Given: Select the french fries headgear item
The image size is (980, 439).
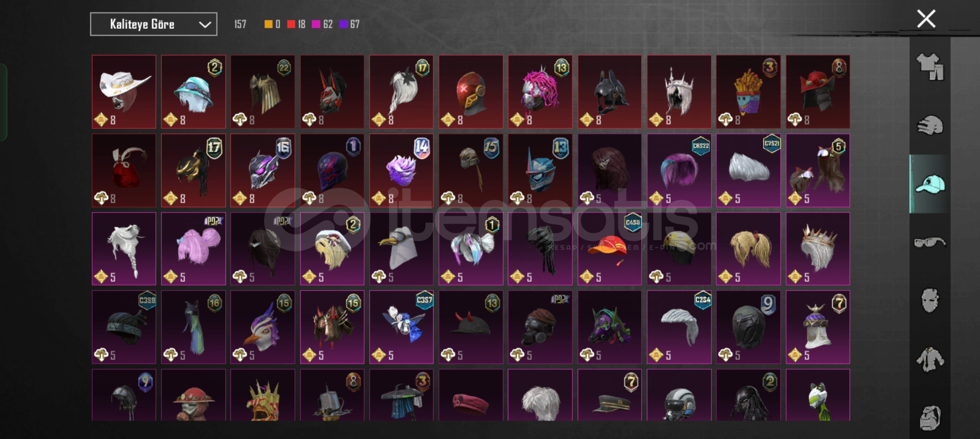Looking at the screenshot, I should pyautogui.click(x=748, y=92).
